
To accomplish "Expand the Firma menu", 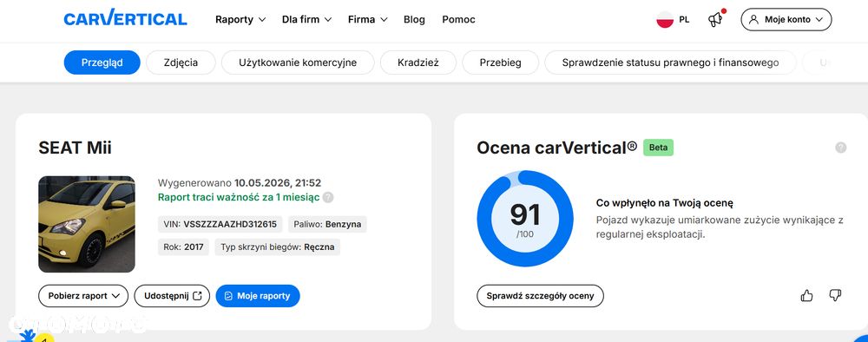I will 367,19.
